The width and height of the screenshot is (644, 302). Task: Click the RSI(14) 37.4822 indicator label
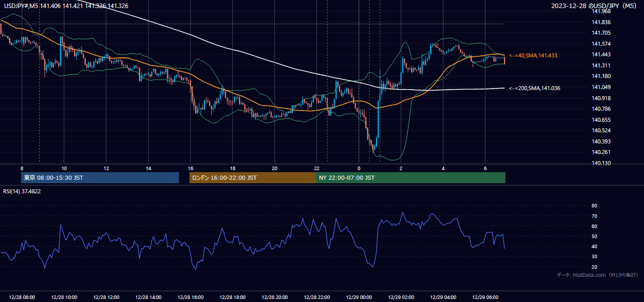coord(22,191)
